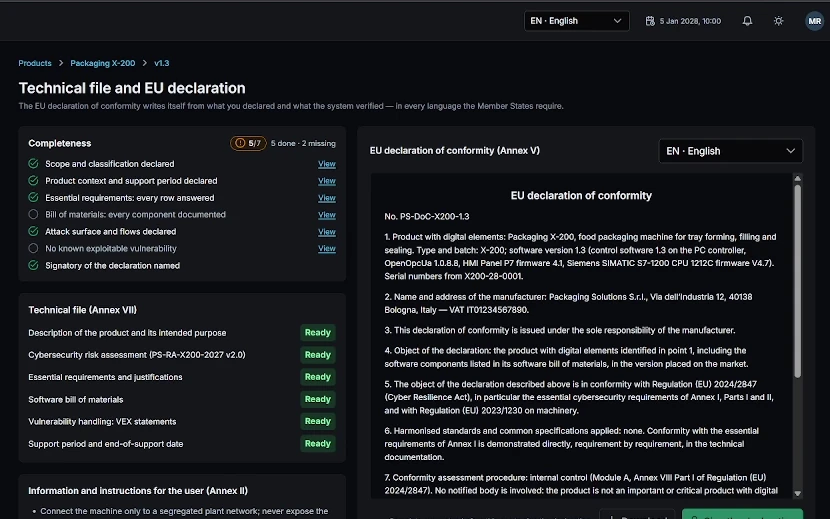Viewport: 830px width, 519px height.
Task: Click the 'No. PS-DoC-X200-1.3' line
Action: (x=427, y=217)
